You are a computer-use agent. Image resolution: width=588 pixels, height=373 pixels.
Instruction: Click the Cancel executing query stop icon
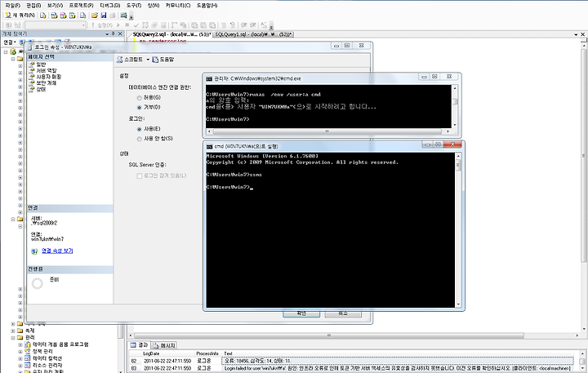click(x=127, y=25)
